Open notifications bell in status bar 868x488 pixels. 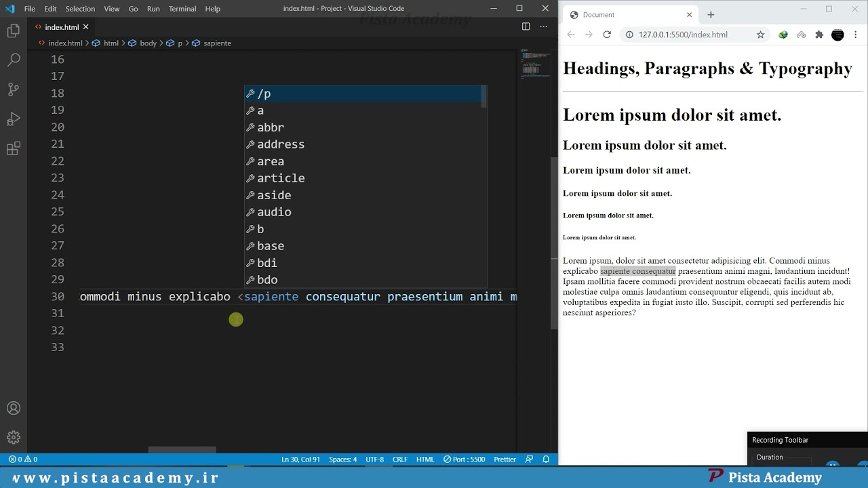click(546, 460)
